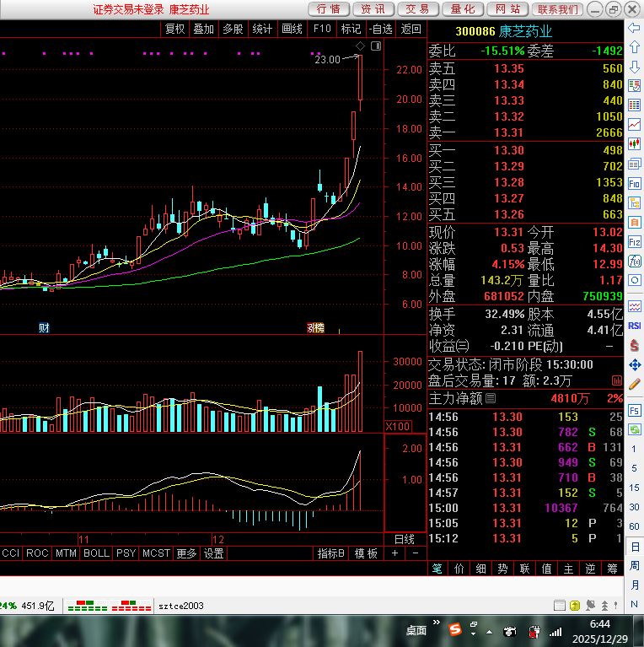The height and width of the screenshot is (647, 644).
Task: Open the 多股 multi-stock menu
Action: (233, 29)
